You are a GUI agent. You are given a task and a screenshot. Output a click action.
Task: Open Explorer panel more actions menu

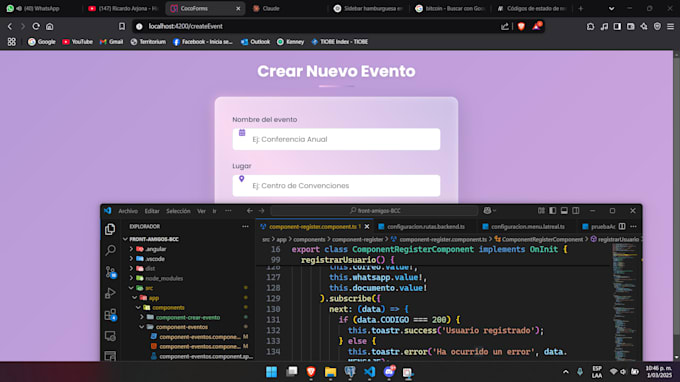click(x=245, y=226)
